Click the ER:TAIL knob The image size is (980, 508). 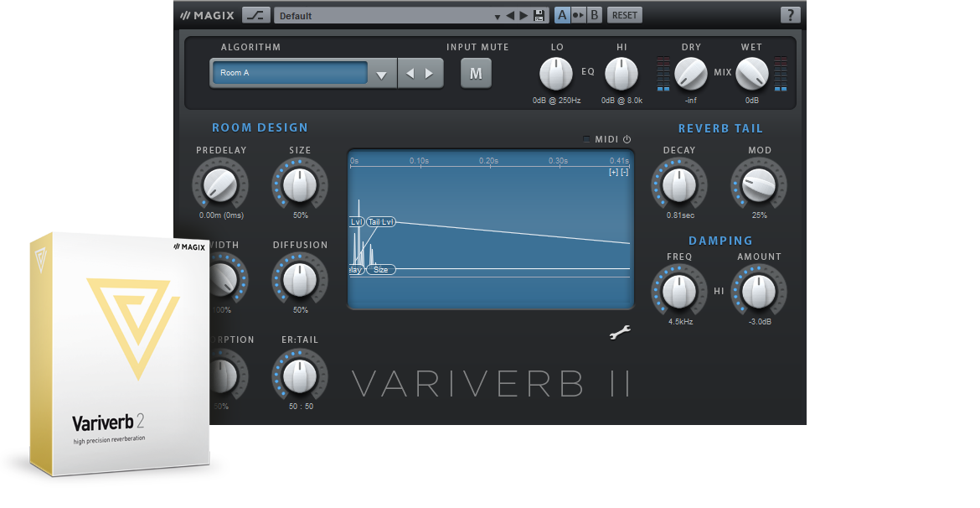[300, 376]
